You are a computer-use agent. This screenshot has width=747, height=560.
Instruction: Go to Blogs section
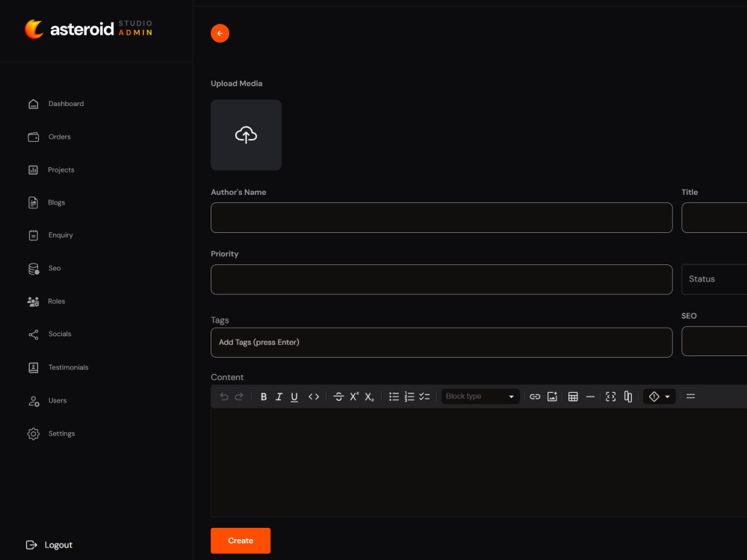point(46,203)
